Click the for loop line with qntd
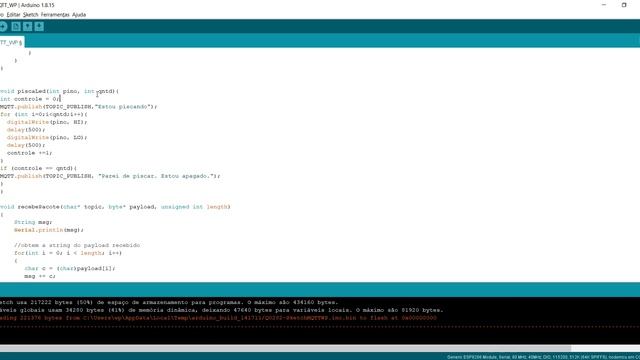The image size is (640, 360). [43, 115]
